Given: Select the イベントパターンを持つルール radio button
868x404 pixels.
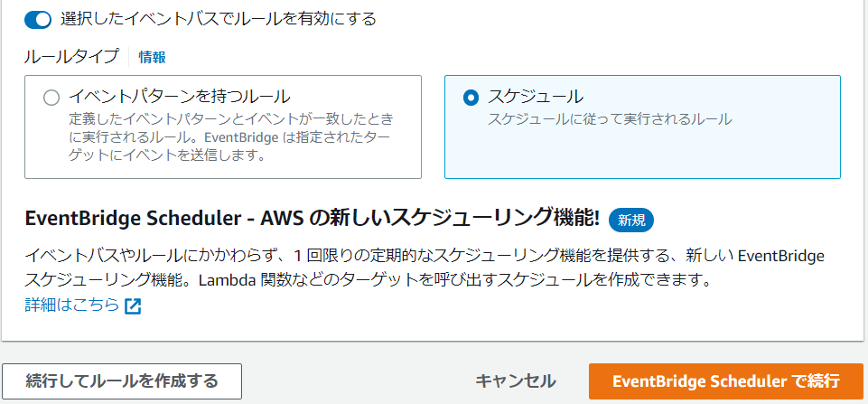Looking at the screenshot, I should pyautogui.click(x=51, y=99).
